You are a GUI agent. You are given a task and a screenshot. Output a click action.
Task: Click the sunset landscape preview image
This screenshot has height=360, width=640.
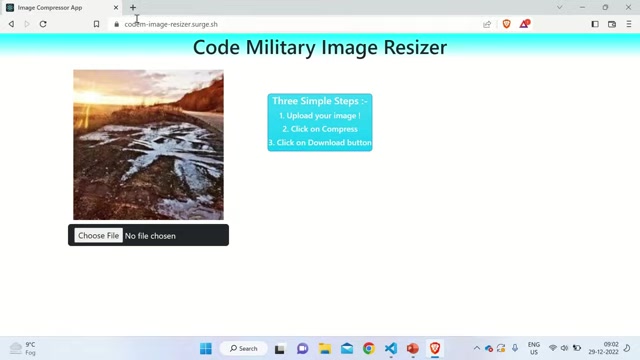[149, 145]
